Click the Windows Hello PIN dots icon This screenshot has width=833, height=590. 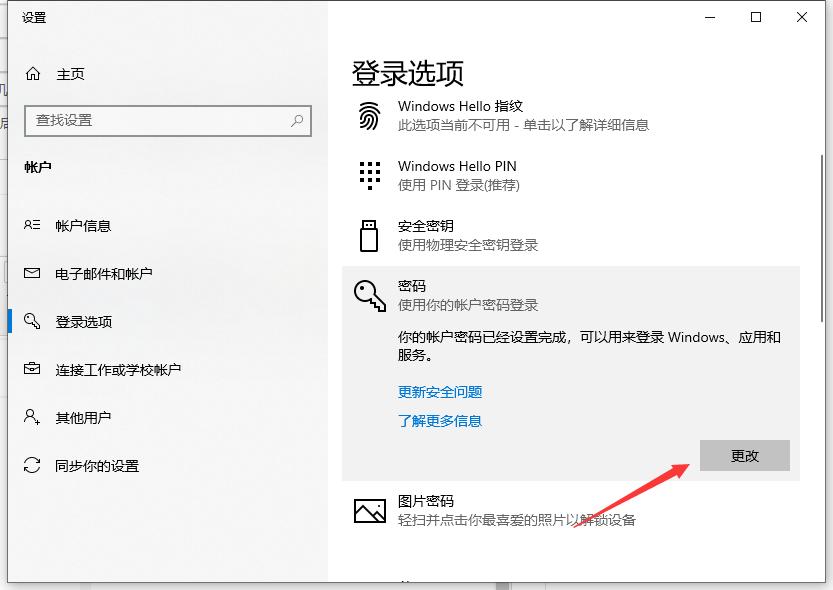click(x=370, y=175)
